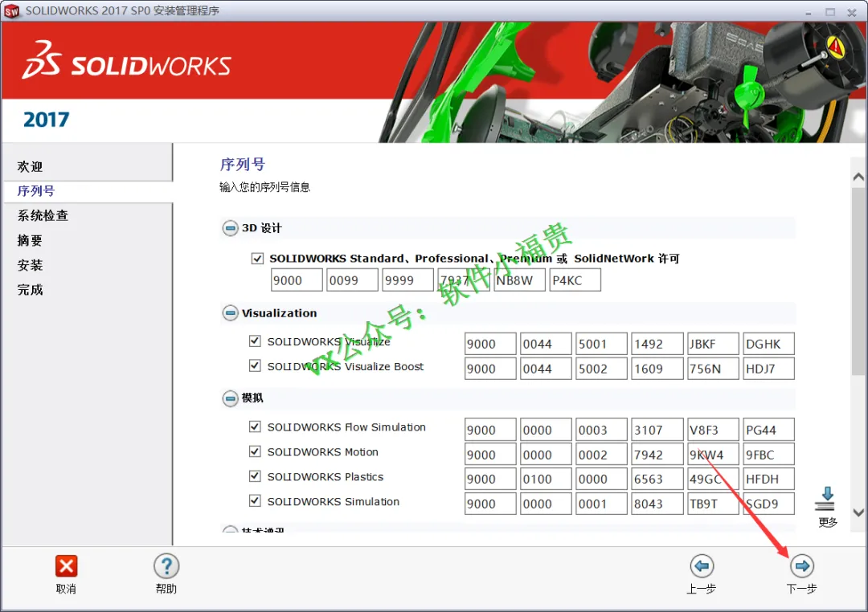
Task: Click Visualize serial field 5001
Action: point(601,344)
